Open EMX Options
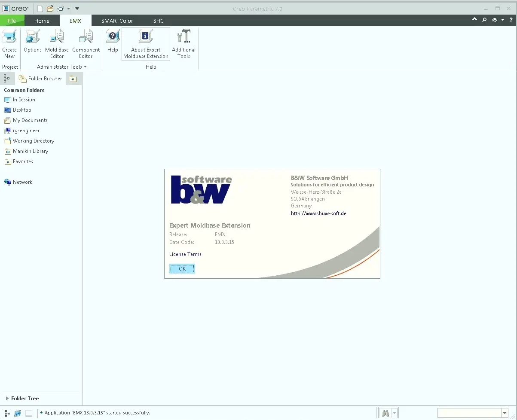The image size is (517, 420). (33, 41)
